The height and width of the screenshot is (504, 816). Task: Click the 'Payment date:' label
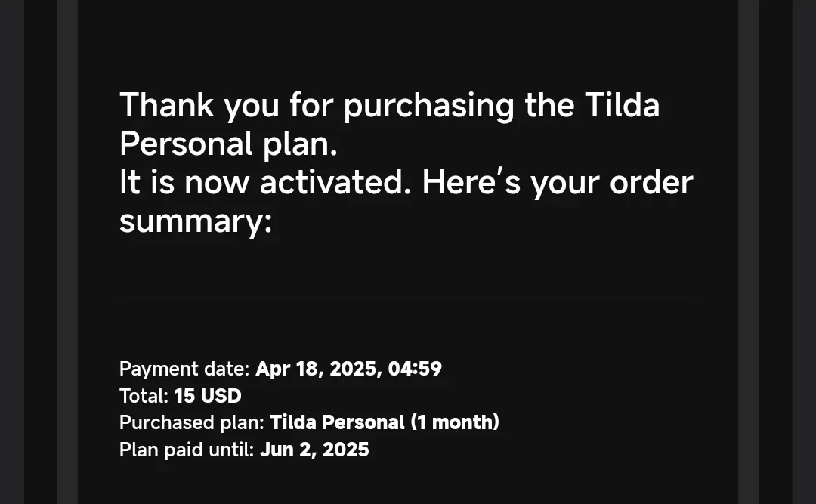[185, 369]
